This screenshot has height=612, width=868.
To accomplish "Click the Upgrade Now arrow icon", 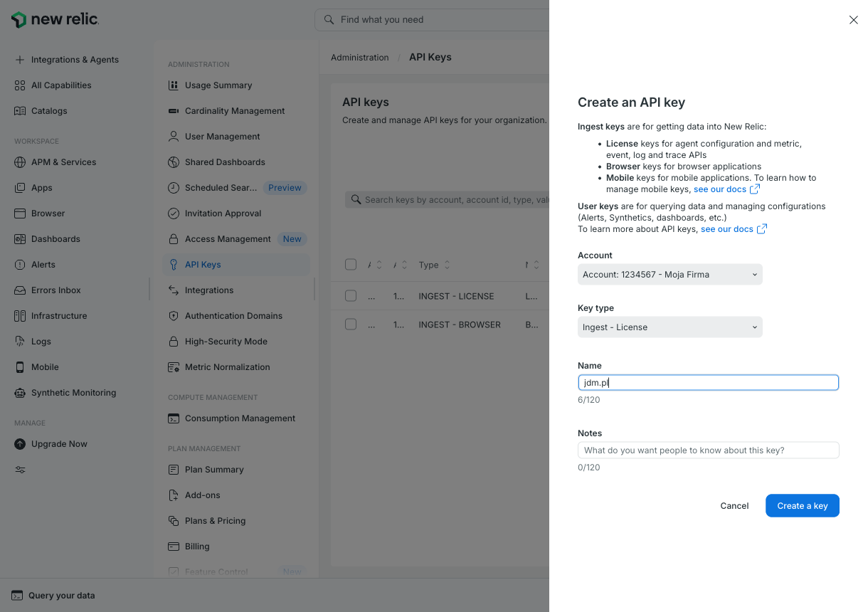I will [x=20, y=444].
